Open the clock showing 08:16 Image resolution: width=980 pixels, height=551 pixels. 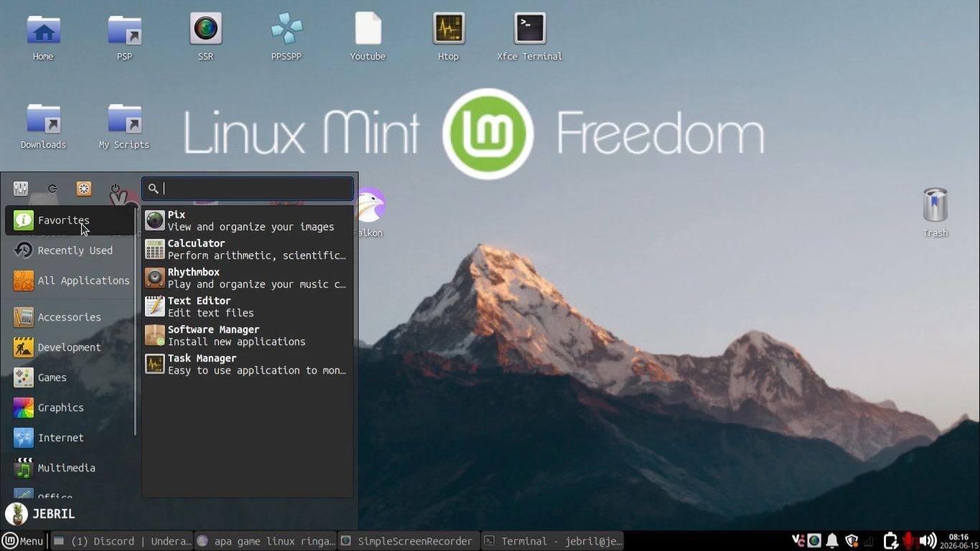click(x=958, y=541)
